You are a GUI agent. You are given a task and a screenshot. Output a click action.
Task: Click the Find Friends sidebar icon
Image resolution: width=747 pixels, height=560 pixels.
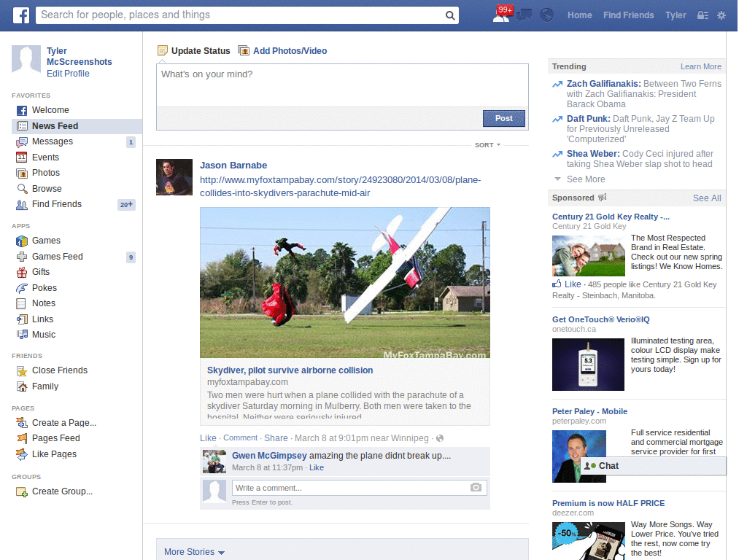(x=22, y=205)
